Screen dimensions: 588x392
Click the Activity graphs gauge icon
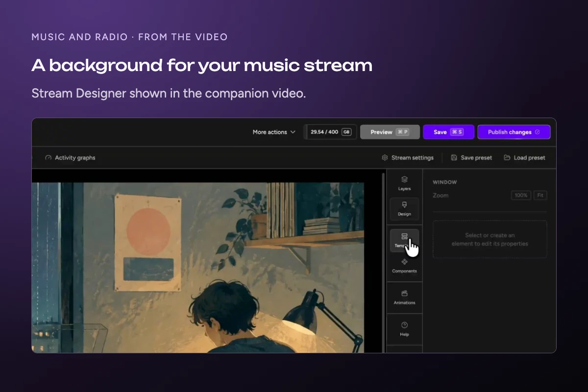[x=48, y=158]
